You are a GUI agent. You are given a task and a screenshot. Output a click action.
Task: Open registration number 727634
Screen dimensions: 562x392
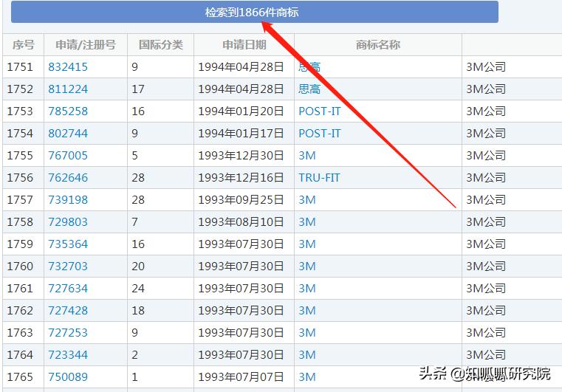(68, 289)
